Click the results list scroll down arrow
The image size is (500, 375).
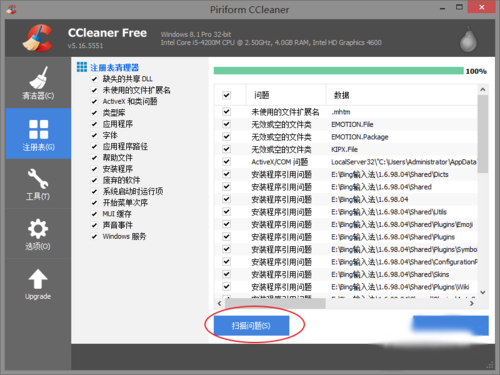[x=483, y=292]
